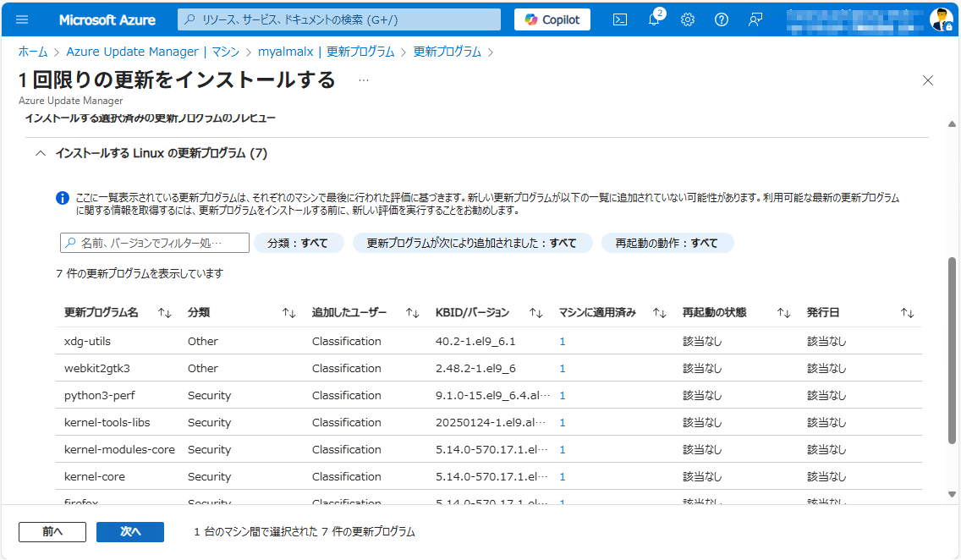961x560 pixels.
Task: Open the 分類: すべて filter dropdown
Action: click(x=299, y=243)
